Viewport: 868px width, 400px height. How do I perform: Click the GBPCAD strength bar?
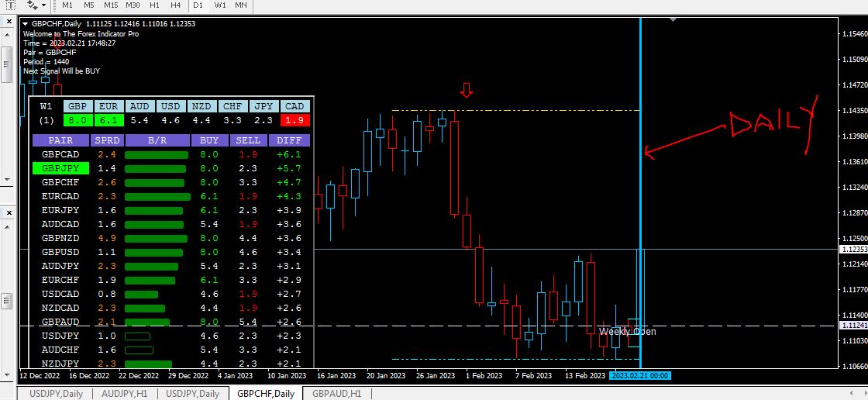[157, 154]
